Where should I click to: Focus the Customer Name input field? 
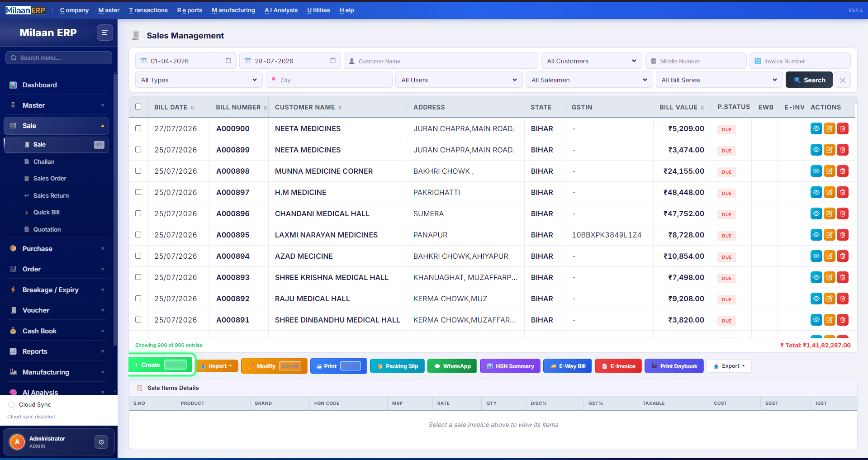[441, 61]
